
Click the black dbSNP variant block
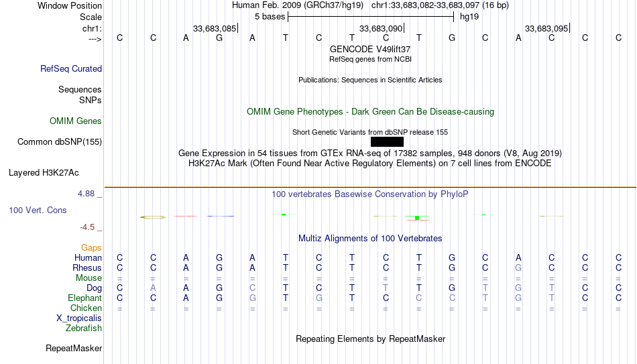(387, 142)
